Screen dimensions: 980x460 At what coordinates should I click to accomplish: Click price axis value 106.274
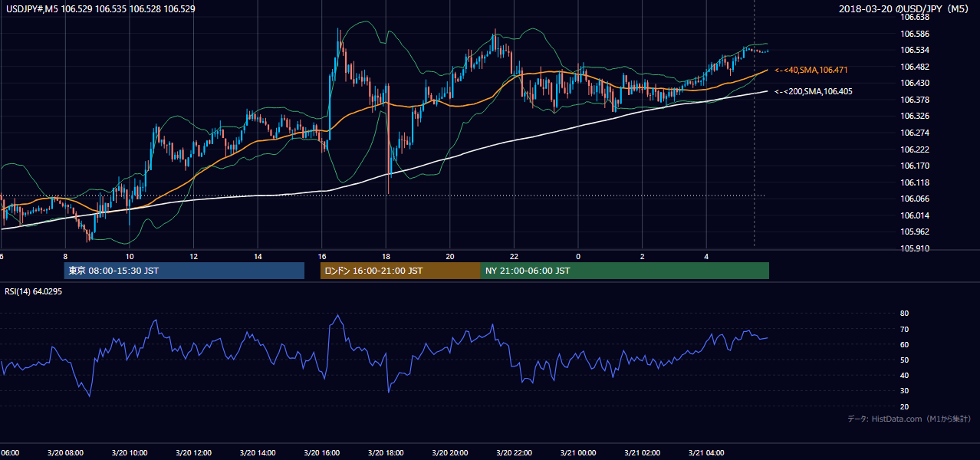pos(915,133)
